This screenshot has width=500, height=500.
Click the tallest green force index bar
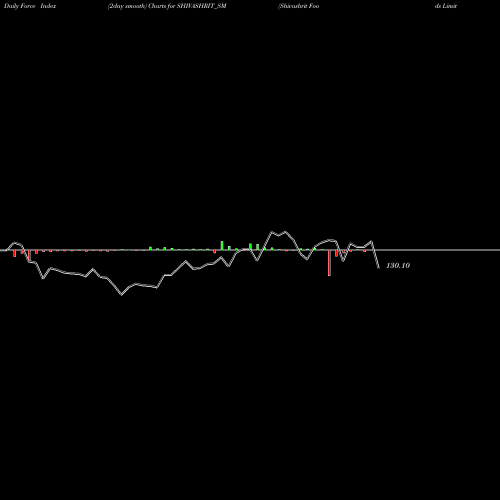click(222, 245)
